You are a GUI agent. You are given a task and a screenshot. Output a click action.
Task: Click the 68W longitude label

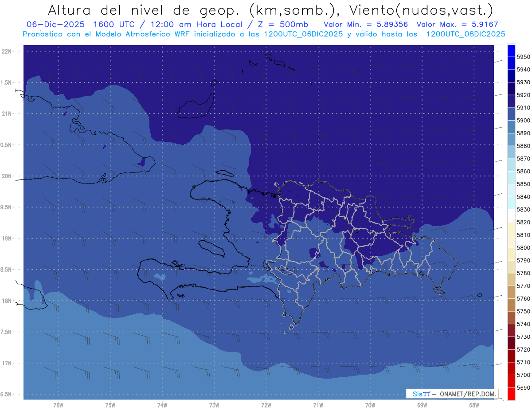click(x=474, y=405)
